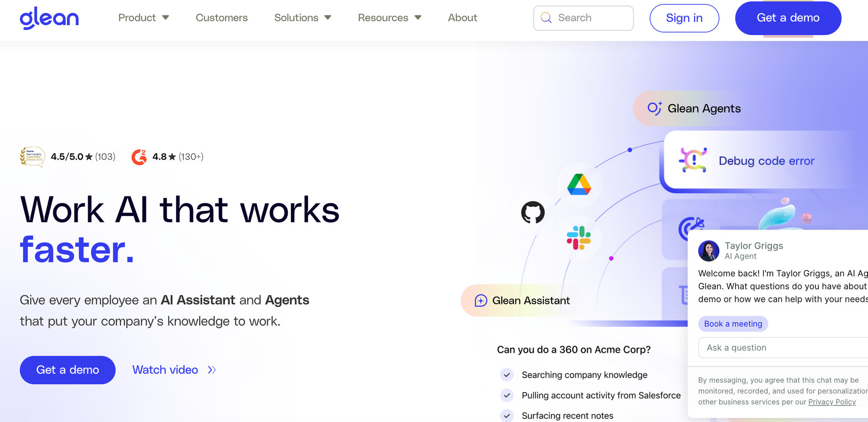Image resolution: width=868 pixels, height=422 pixels.
Task: Click checkmark beside Pulling account activity
Action: 506,395
